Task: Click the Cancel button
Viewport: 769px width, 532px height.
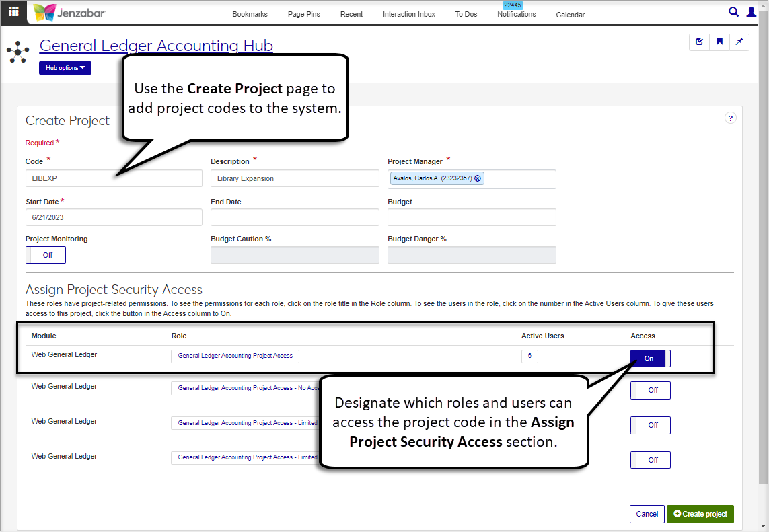Action: point(647,514)
